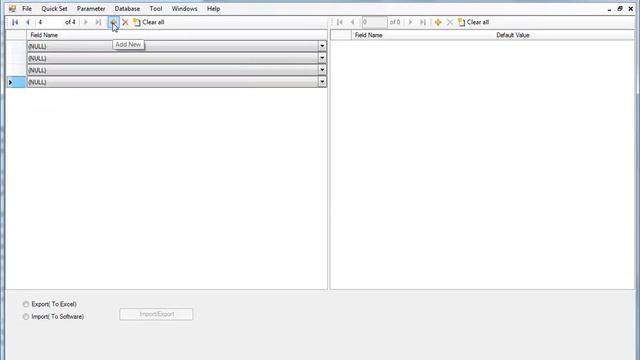Go to previous record in left toolbar
Viewport: 640px width, 360px height.
pos(27,22)
